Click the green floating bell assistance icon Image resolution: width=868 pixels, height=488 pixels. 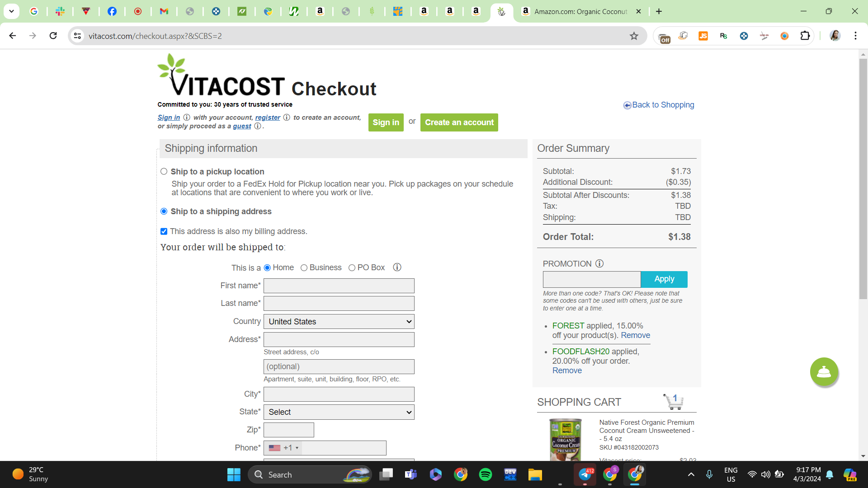(824, 372)
